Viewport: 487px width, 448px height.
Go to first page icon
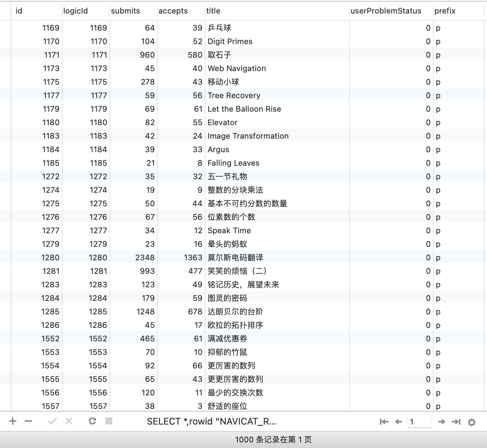point(384,422)
